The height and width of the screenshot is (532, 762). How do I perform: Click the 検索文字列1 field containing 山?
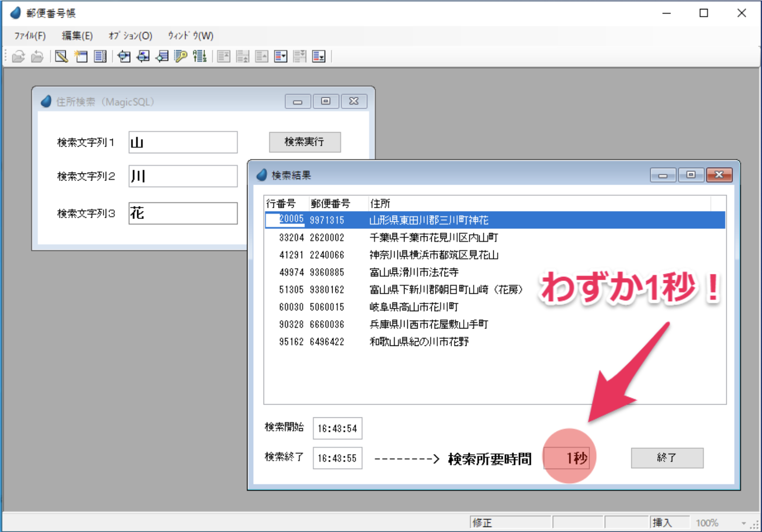(183, 142)
